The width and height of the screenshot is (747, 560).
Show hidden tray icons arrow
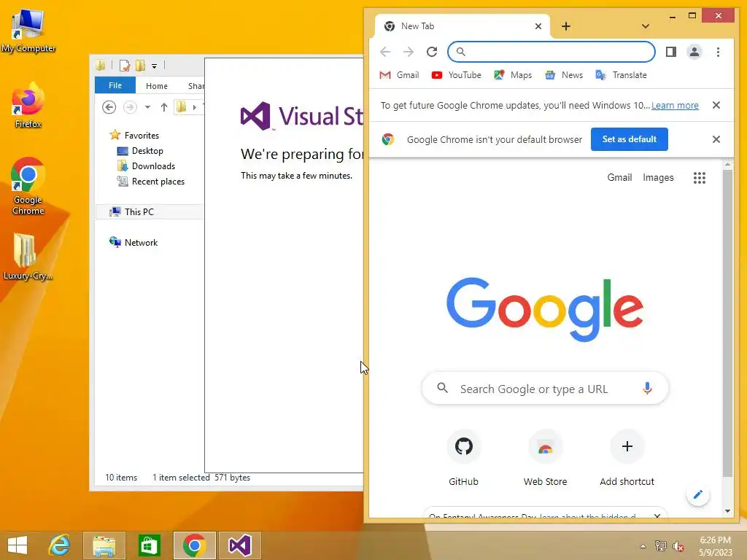coord(643,546)
